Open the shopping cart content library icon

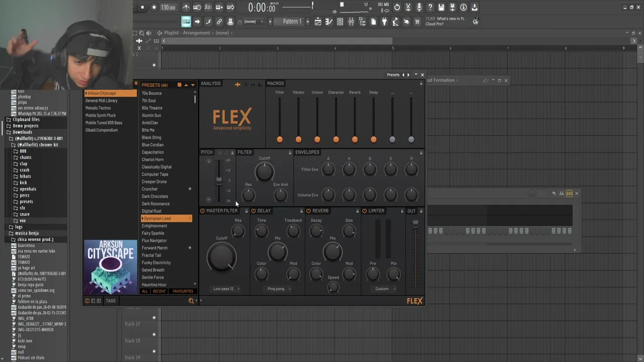click(418, 22)
